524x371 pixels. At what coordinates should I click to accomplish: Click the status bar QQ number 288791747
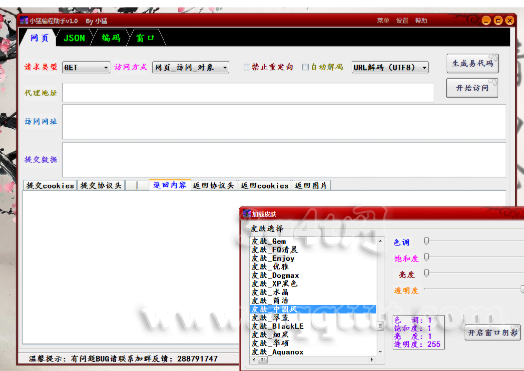coord(197,359)
